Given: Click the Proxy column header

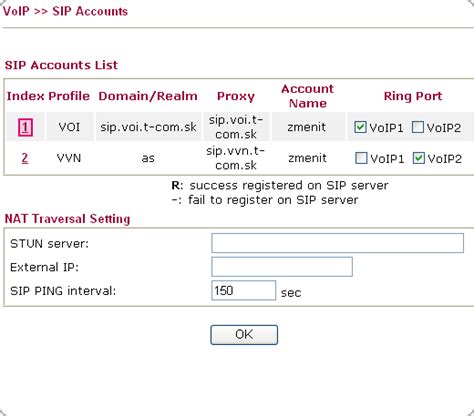Looking at the screenshot, I should (x=236, y=96).
